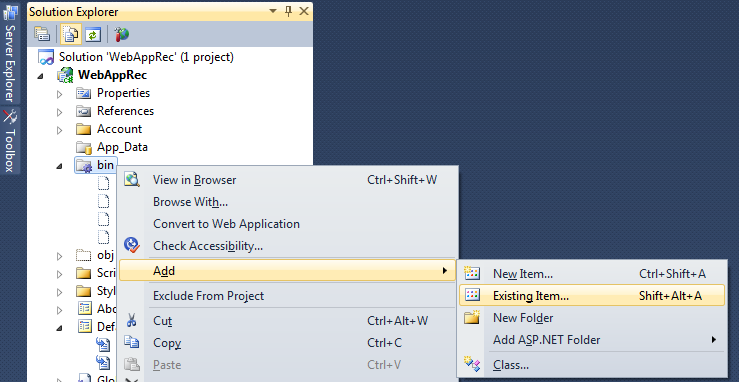Open the Solution Explorer window position dropdown

click(272, 11)
